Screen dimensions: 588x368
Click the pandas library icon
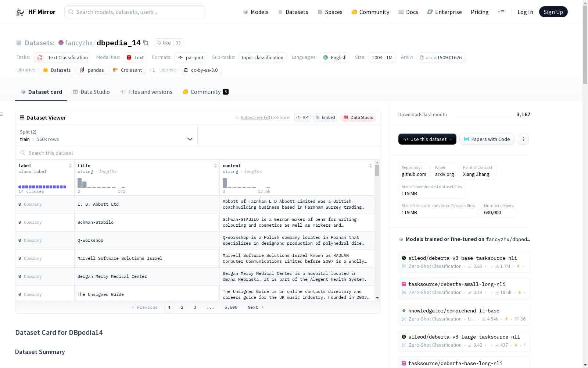82,70
